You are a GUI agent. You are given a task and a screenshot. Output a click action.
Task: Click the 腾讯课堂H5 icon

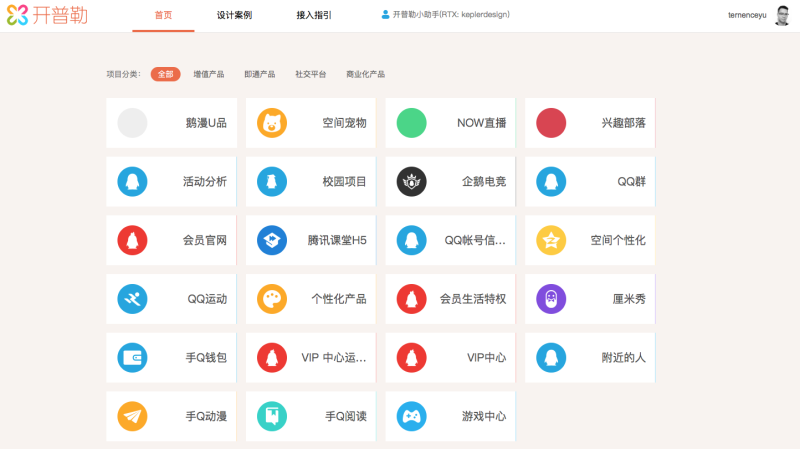pos(272,240)
